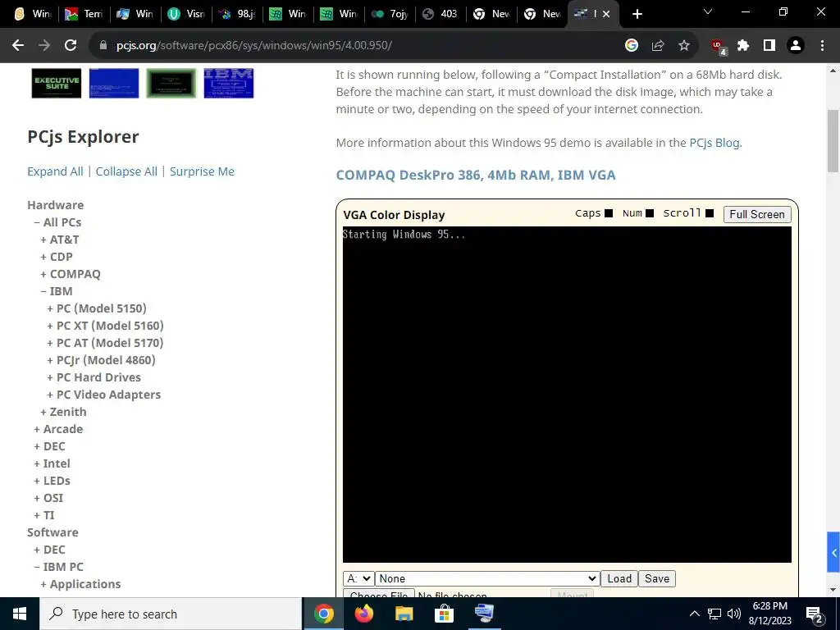Open the Chrome three-dot menu
Screen dimensions: 840x630
[822, 46]
